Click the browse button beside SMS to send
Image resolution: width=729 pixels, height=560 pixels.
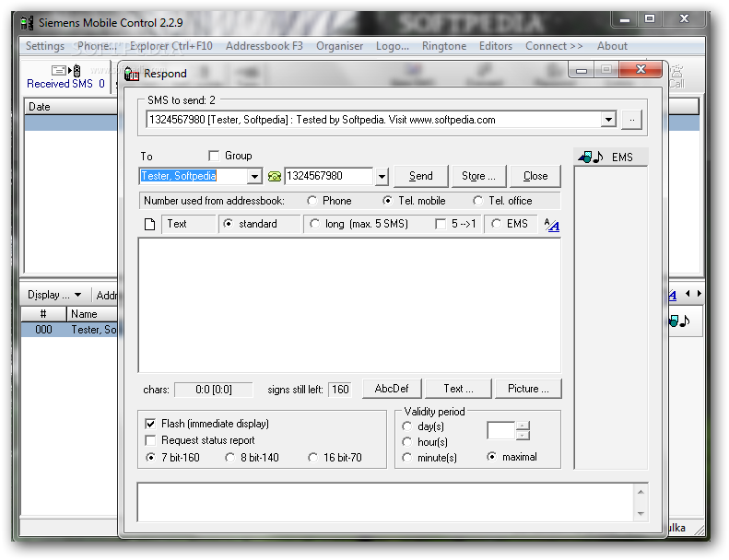click(631, 120)
